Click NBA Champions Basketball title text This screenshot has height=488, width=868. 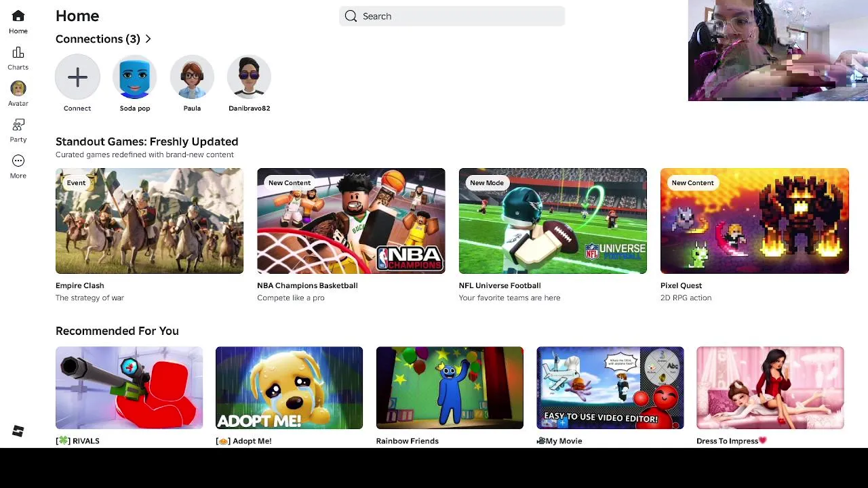click(x=307, y=285)
